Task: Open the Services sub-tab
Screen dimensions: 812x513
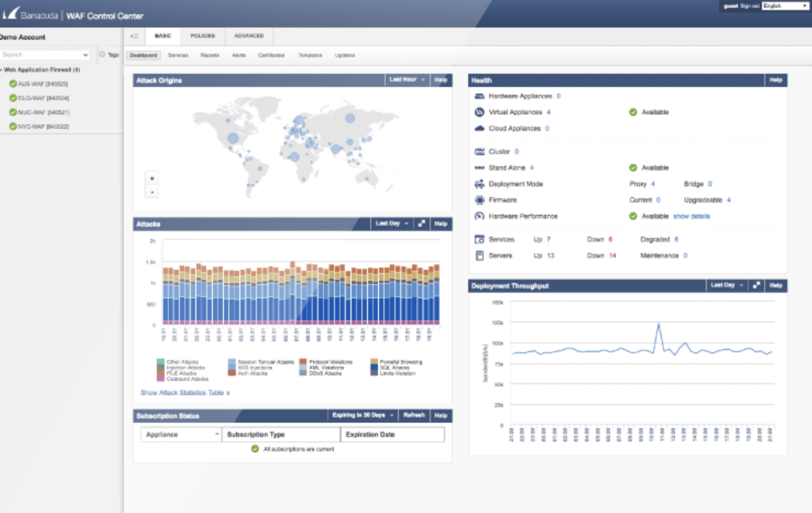Action: coord(178,56)
